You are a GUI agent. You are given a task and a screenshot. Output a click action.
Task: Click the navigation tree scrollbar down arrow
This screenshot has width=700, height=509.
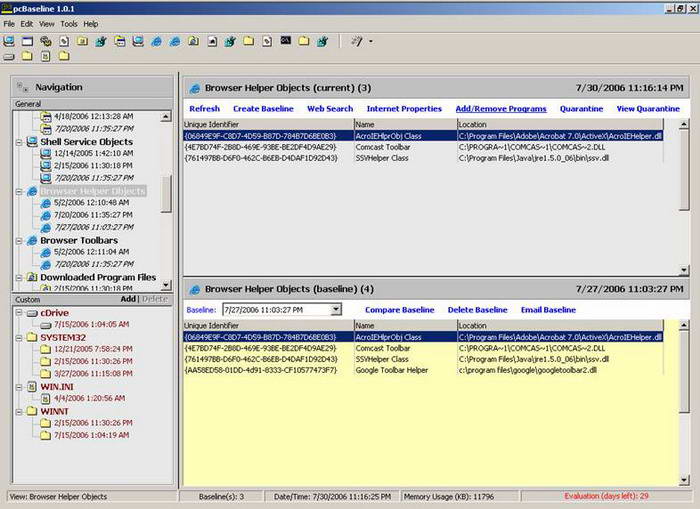tap(166, 285)
